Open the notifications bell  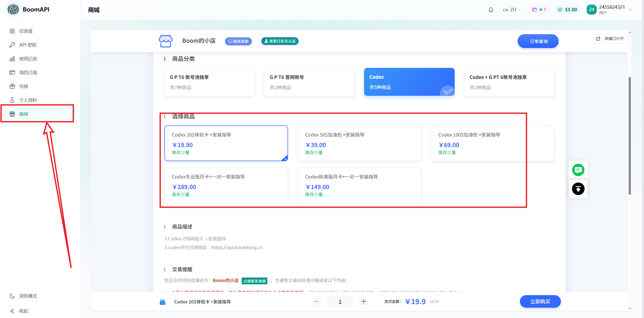pos(491,10)
